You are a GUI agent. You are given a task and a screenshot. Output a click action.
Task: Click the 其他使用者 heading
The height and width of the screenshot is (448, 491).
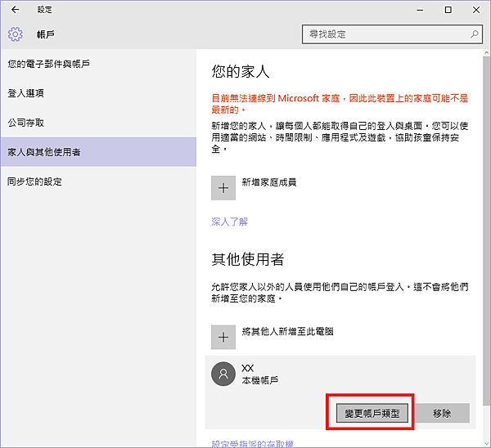pos(248,259)
